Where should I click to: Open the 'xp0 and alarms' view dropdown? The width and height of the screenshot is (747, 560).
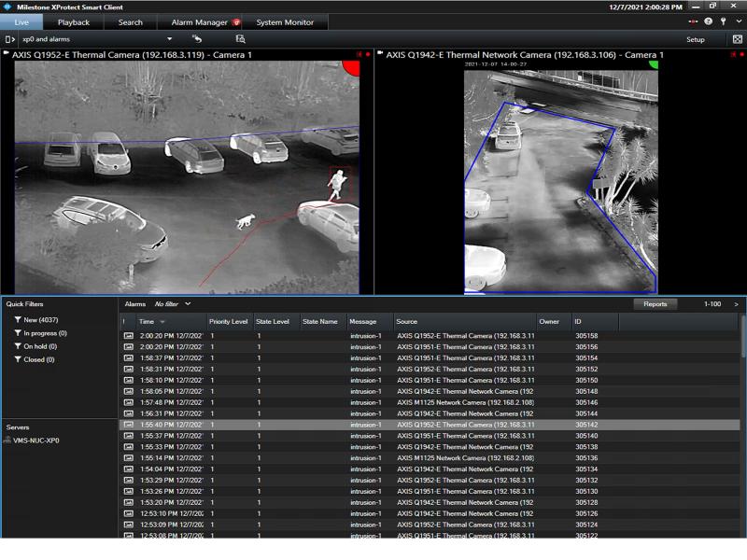(97, 39)
